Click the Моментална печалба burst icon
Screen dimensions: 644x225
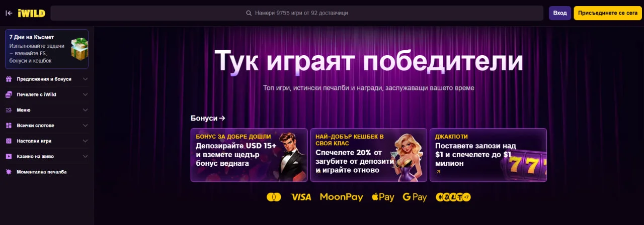click(9, 172)
